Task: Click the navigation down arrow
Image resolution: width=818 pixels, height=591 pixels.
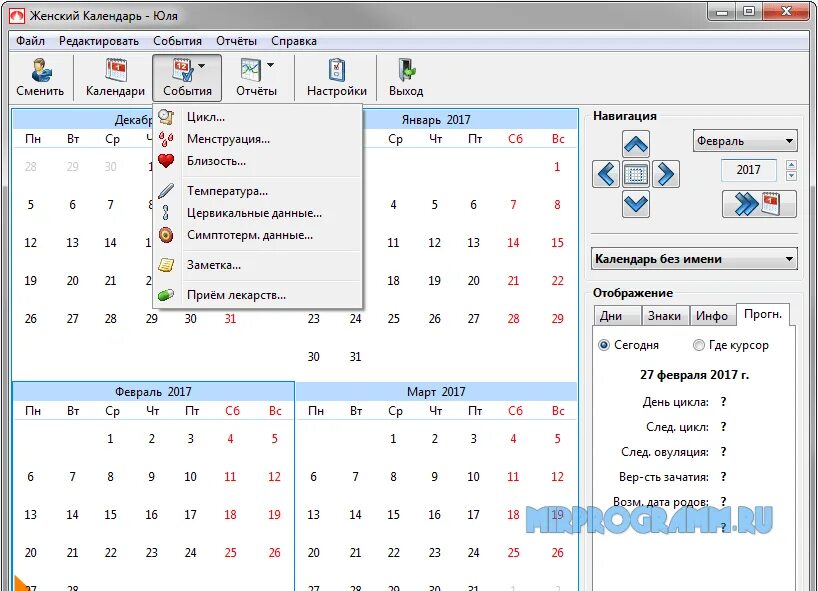Action: pyautogui.click(x=636, y=203)
